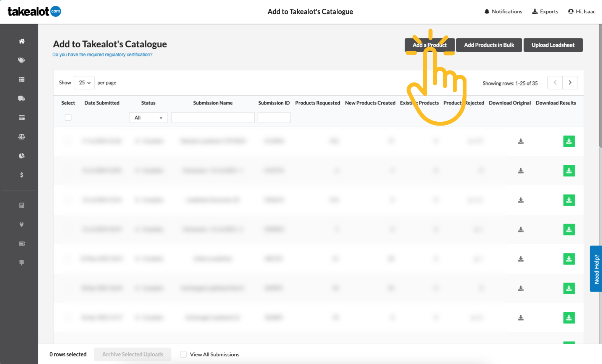Click the tags icon in sidebar

tap(22, 60)
